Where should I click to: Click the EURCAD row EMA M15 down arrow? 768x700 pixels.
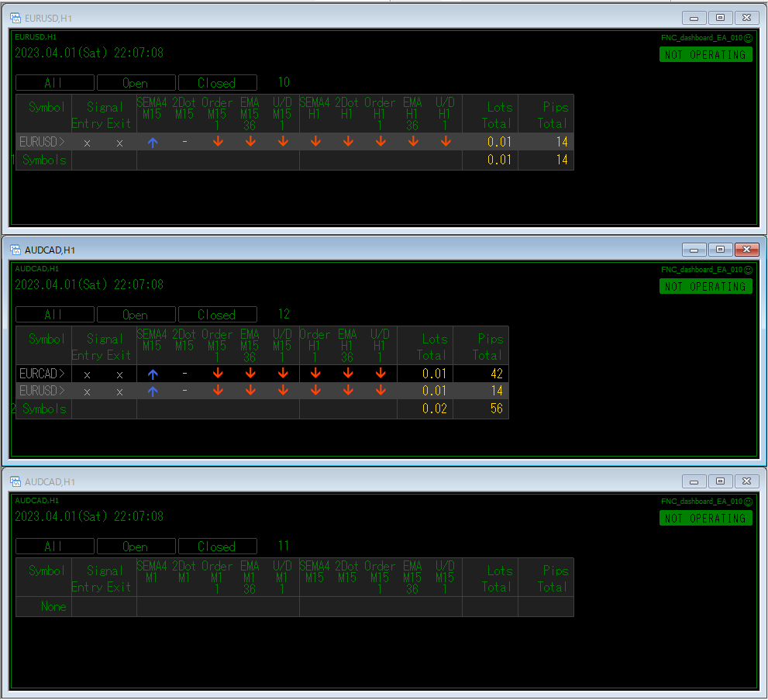pos(250,374)
